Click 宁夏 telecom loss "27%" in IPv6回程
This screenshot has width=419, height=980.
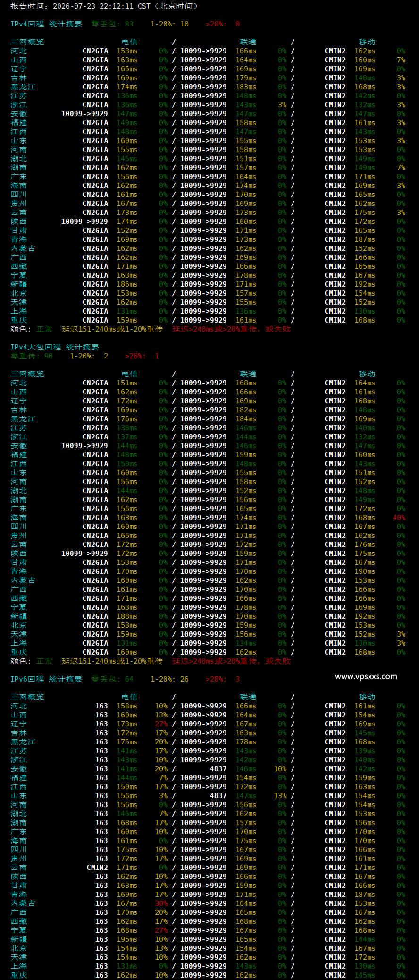161,930
